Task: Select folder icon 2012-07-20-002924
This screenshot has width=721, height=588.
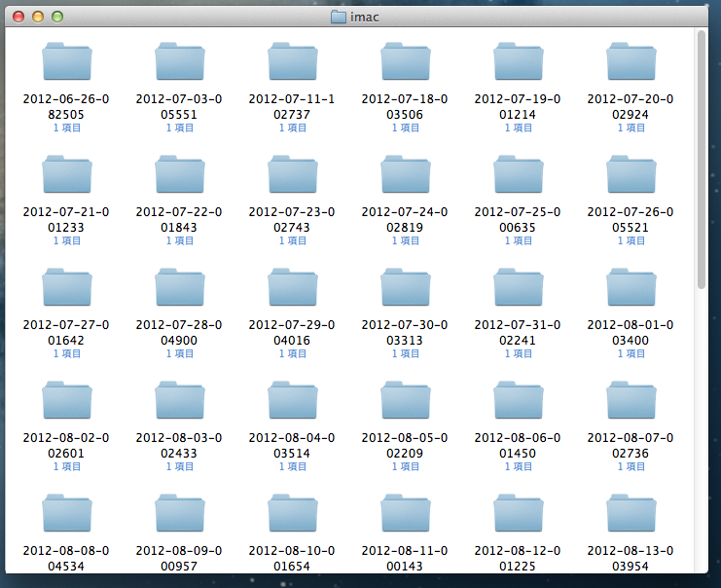Action: click(x=631, y=61)
